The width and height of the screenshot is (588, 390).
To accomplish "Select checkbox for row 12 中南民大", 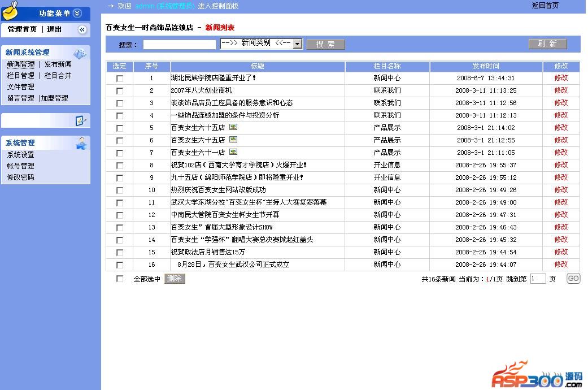I will (x=120, y=215).
